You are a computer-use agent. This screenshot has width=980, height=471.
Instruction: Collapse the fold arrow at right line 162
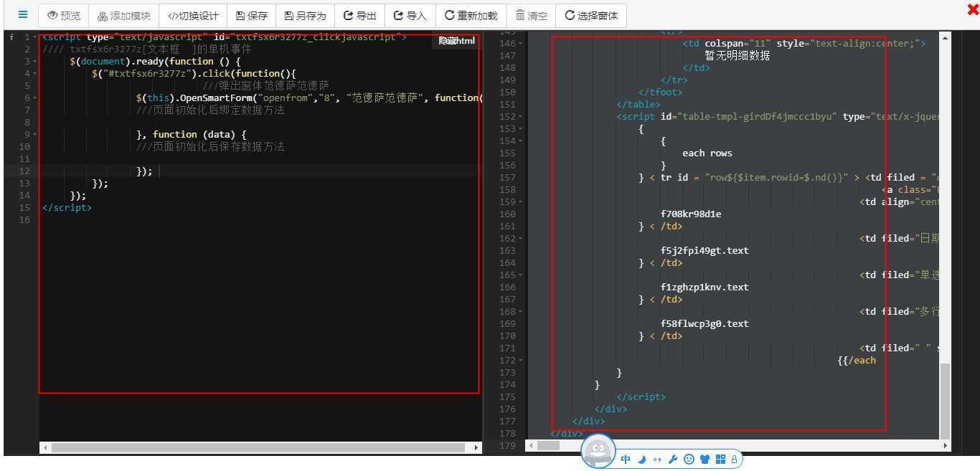[521, 239]
